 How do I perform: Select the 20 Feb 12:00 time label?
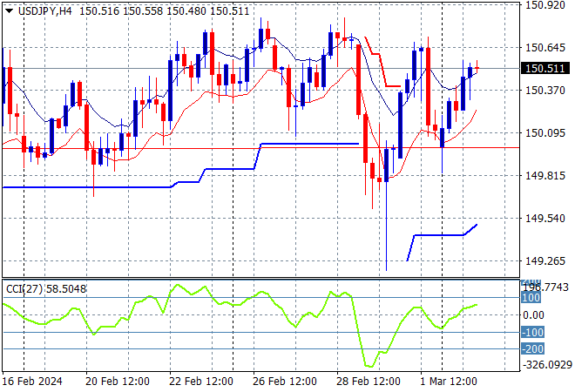(x=118, y=382)
